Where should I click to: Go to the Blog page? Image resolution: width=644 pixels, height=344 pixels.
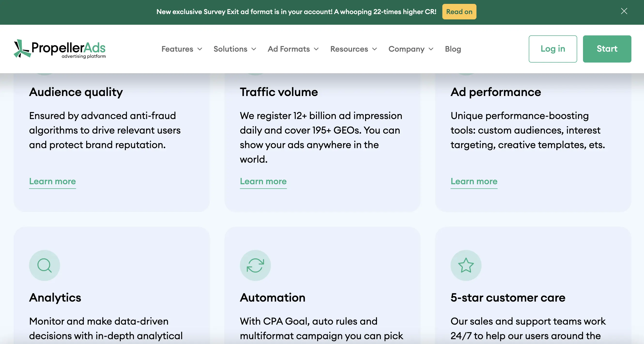point(453,49)
